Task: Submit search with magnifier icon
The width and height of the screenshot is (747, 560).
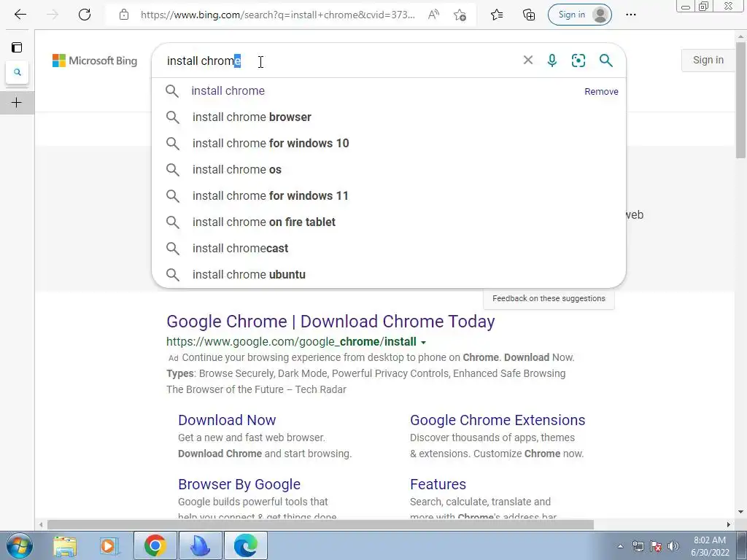Action: (x=606, y=61)
